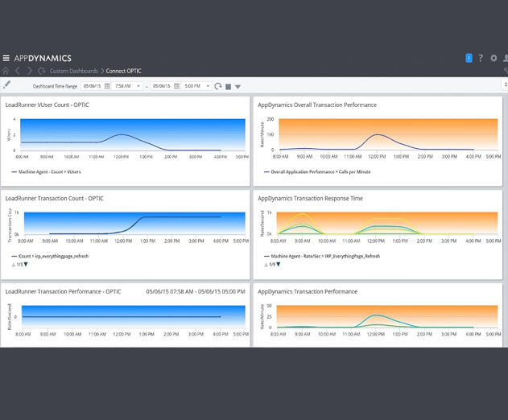508x420 pixels.
Task: Open the time range options down arrow
Action: coord(237,87)
